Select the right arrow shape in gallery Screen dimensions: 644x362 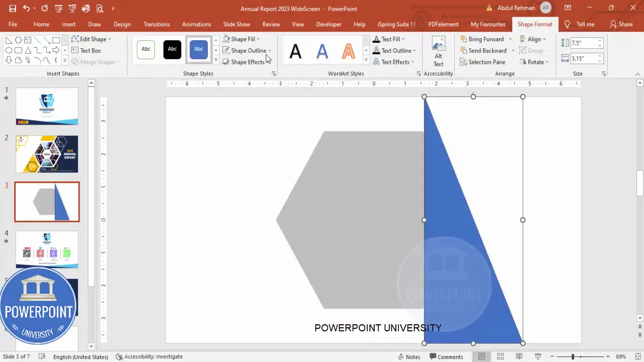coord(56,50)
